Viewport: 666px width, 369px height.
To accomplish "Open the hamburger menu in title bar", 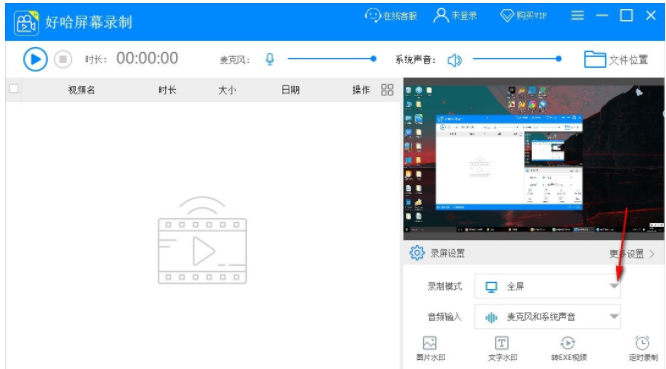I will (577, 16).
